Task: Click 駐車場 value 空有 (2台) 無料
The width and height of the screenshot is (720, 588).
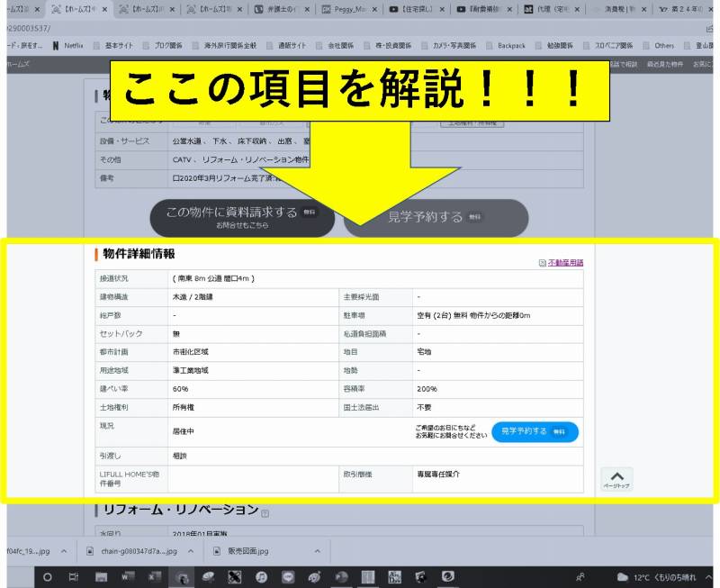Action: (473, 315)
